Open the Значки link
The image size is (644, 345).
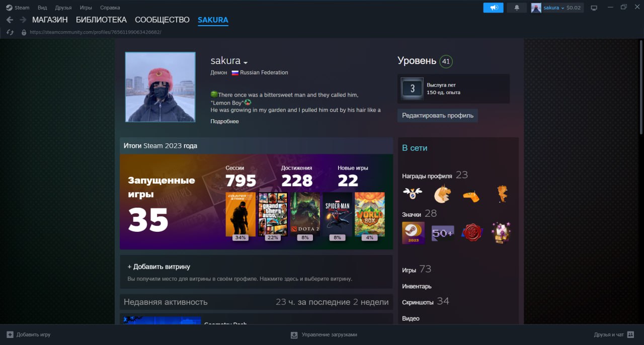tap(412, 215)
